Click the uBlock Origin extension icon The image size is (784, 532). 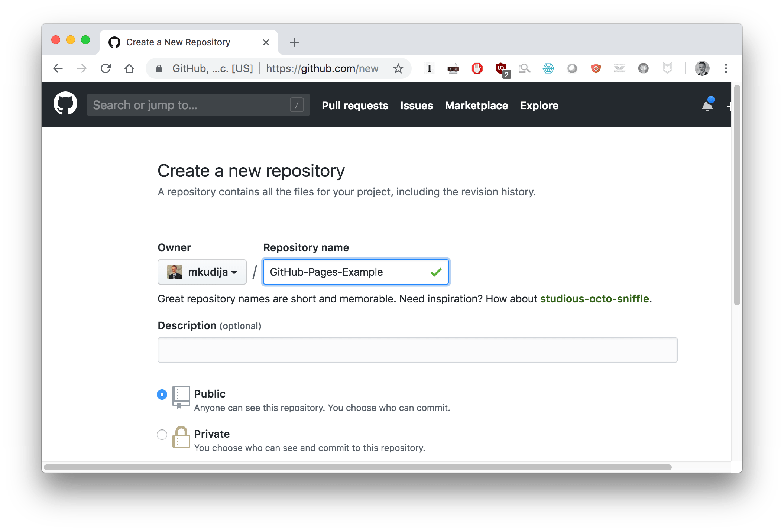click(501, 68)
